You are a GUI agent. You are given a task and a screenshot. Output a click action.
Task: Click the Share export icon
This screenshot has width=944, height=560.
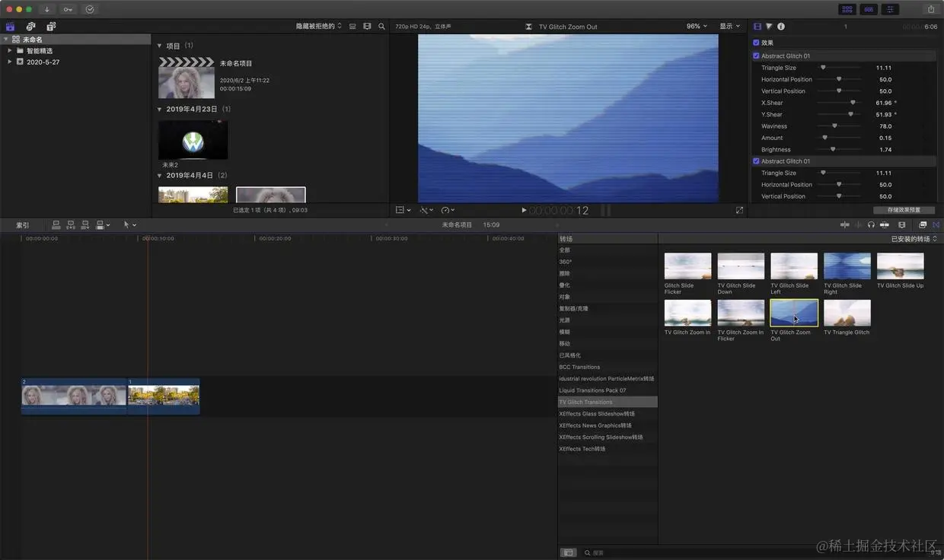[931, 9]
